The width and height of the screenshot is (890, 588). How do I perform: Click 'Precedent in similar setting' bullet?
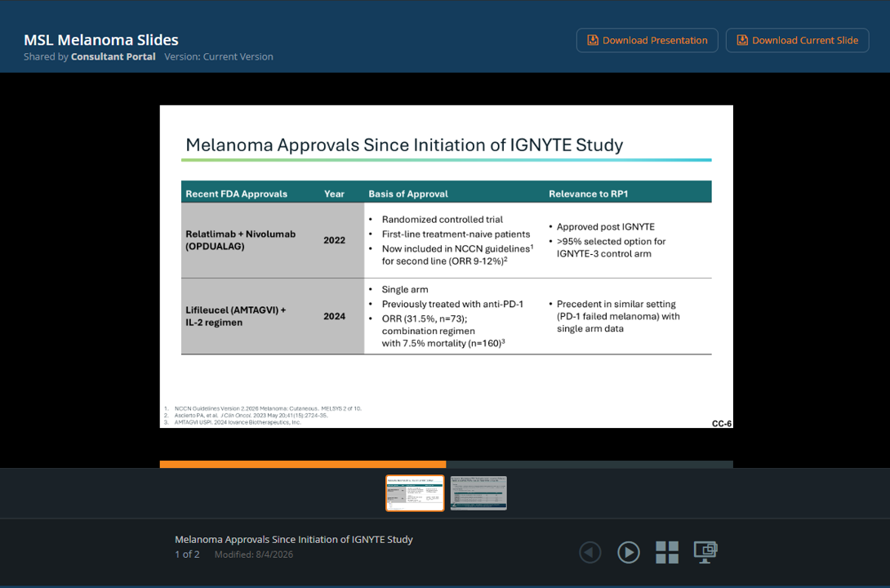(618, 316)
